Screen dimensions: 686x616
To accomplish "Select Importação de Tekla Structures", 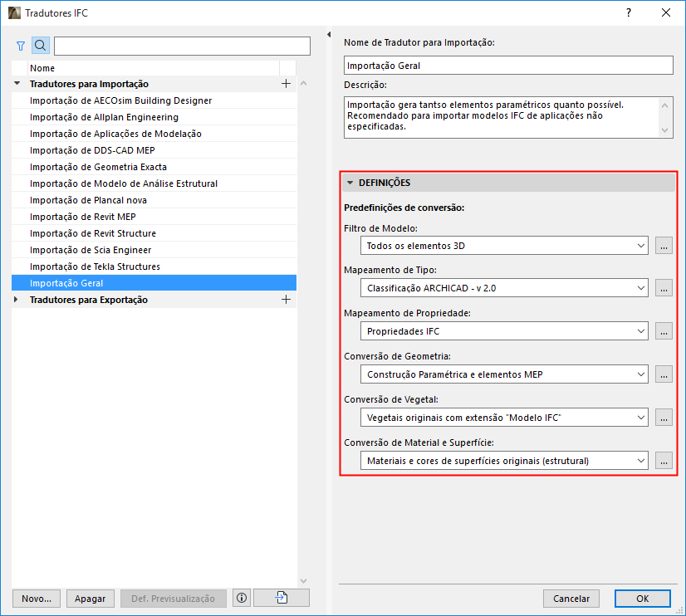I will (154, 266).
